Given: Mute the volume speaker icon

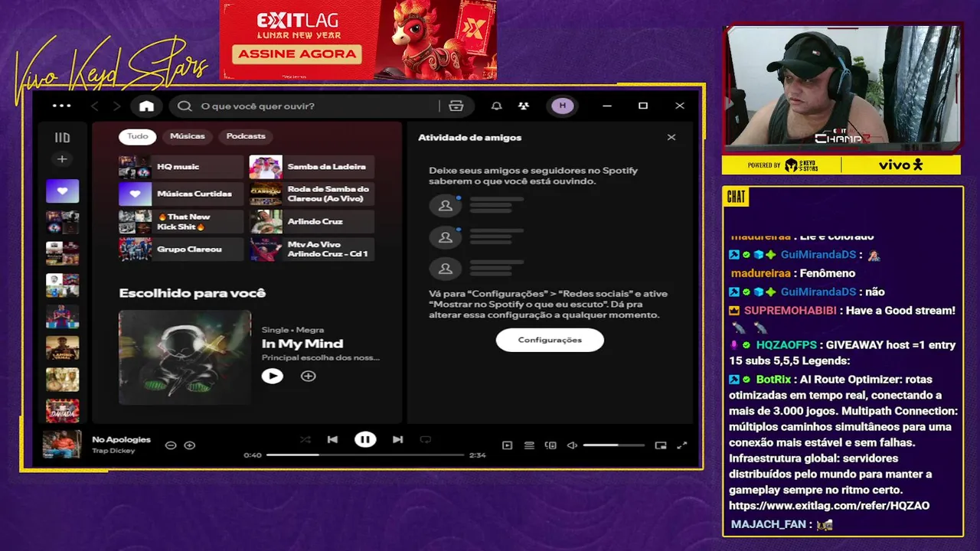Looking at the screenshot, I should pyautogui.click(x=572, y=445).
